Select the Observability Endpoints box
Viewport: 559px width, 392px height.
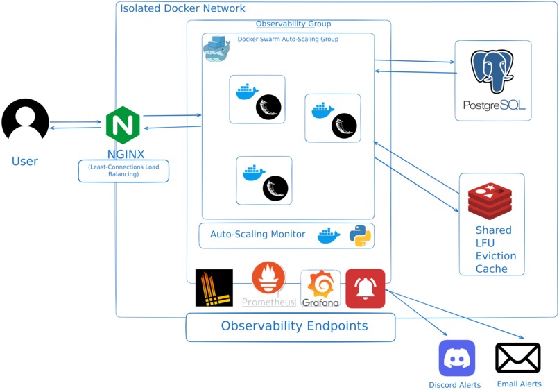(291, 327)
